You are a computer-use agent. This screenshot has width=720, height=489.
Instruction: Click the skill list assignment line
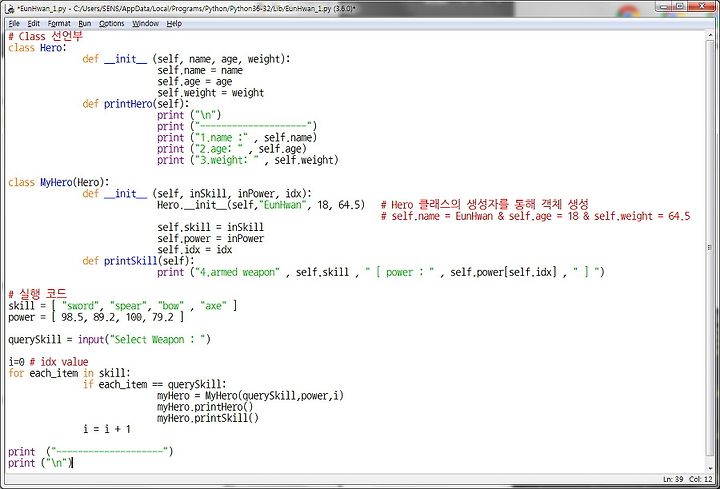point(123,306)
